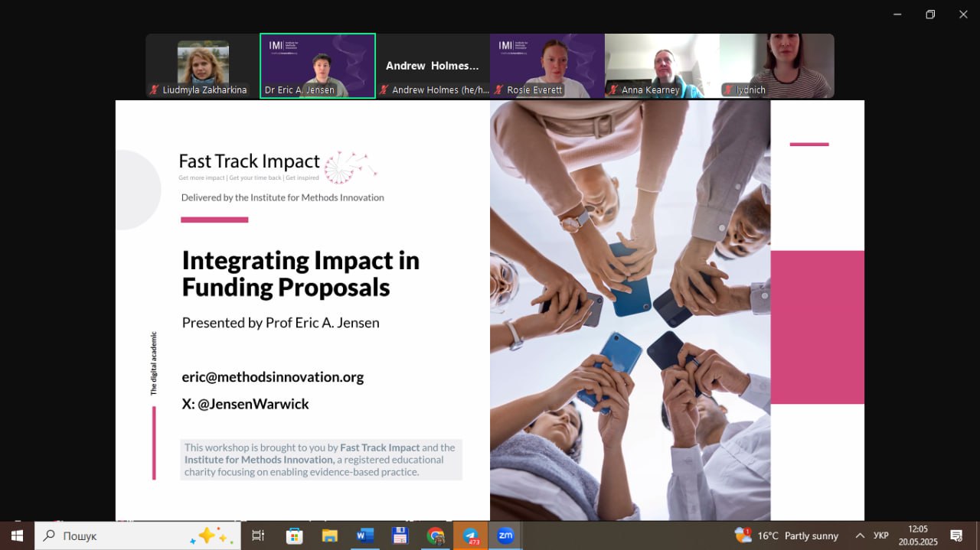Screen dimensions: 980x550
Task: Select the Andrew Holmes participant tile
Action: coord(433,66)
